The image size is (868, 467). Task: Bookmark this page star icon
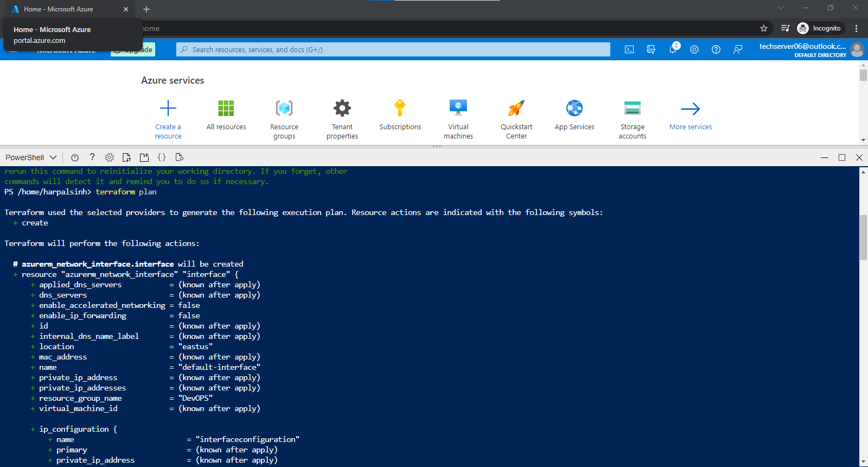[x=764, y=28]
